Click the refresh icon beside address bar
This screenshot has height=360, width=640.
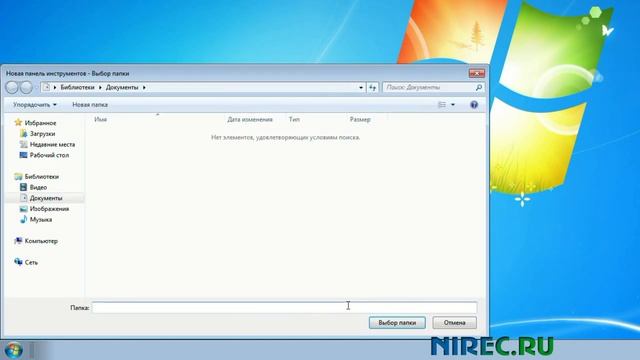coord(372,87)
